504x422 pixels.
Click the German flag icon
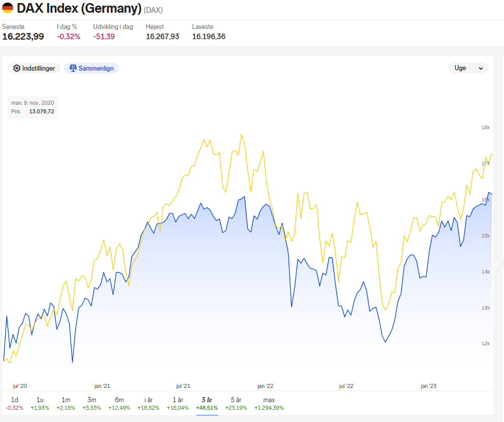coord(8,8)
